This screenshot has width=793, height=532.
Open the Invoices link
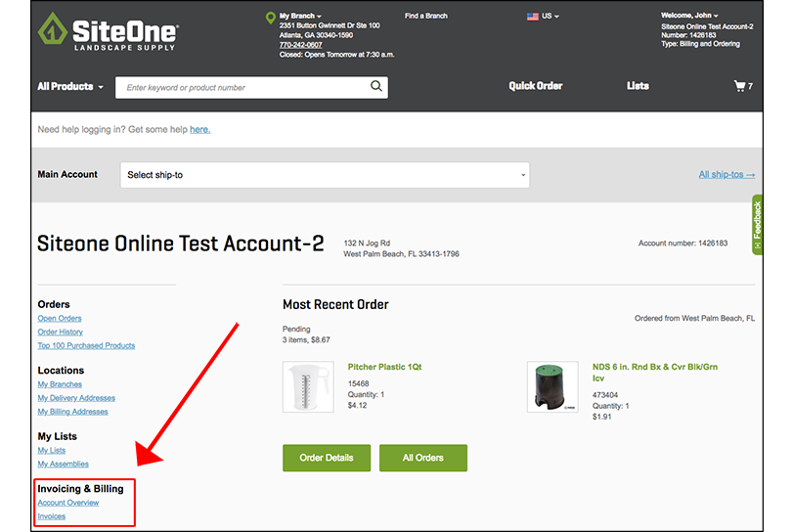pyautogui.click(x=52, y=516)
